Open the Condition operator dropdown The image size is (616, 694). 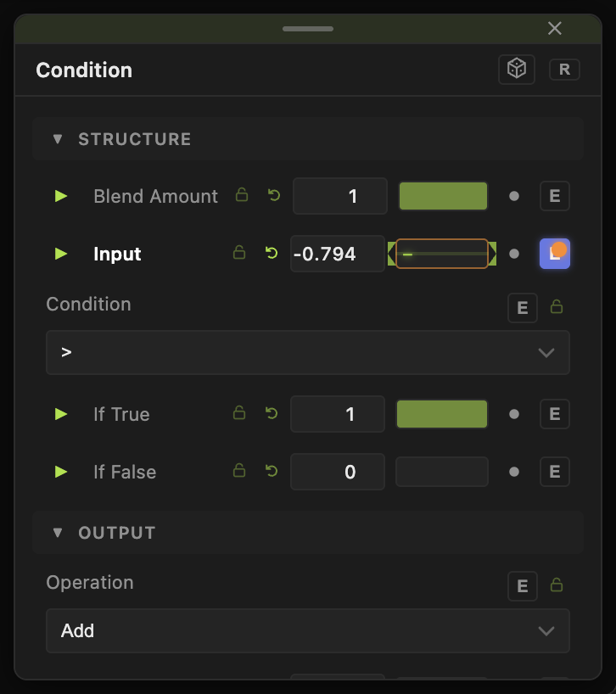[x=308, y=353]
